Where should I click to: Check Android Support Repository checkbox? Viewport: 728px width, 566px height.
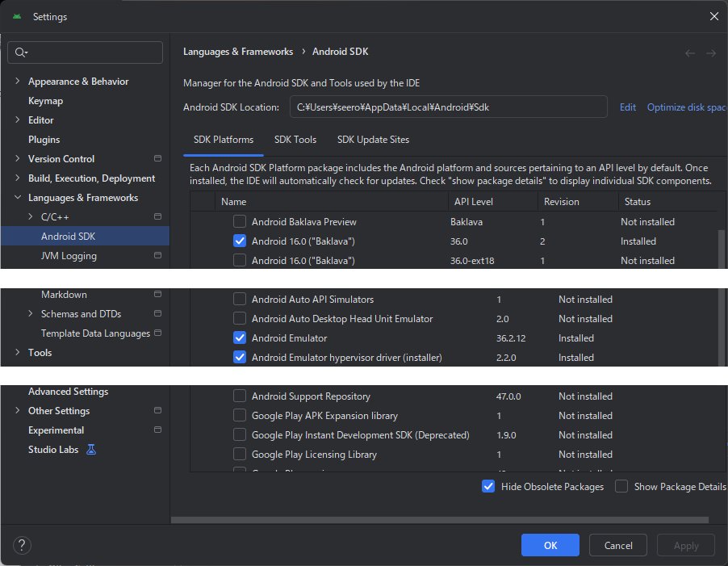coord(240,396)
